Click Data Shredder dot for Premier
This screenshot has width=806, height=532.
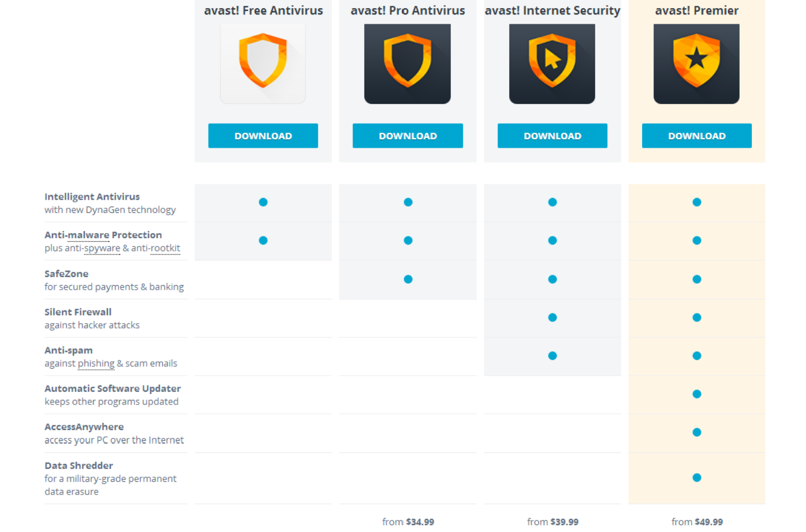click(697, 478)
